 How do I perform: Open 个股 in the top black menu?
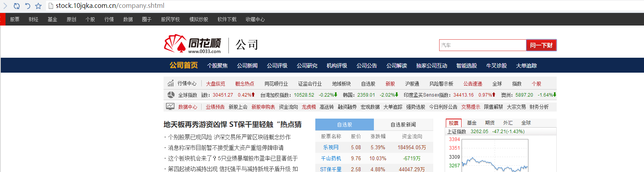click(90, 19)
